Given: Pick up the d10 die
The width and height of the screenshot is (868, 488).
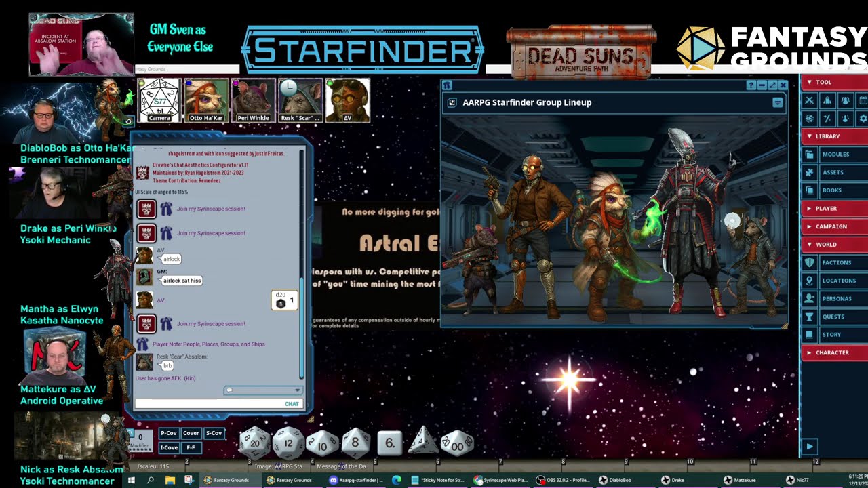Looking at the screenshot, I should pyautogui.click(x=322, y=443).
